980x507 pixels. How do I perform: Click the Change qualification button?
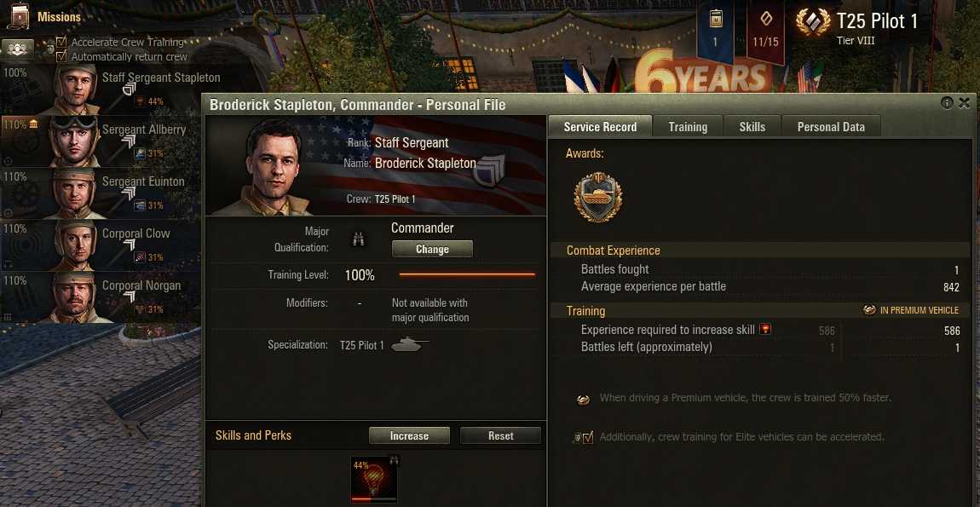click(x=432, y=249)
